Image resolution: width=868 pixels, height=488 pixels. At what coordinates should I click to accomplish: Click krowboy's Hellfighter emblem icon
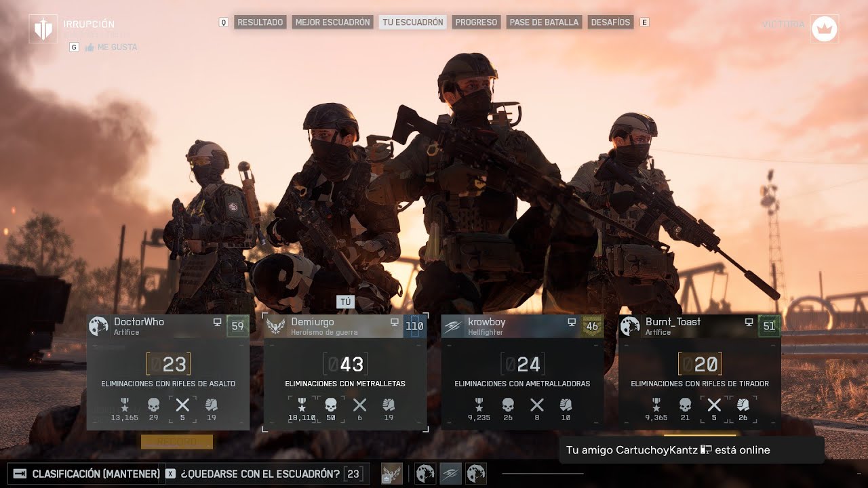click(453, 326)
